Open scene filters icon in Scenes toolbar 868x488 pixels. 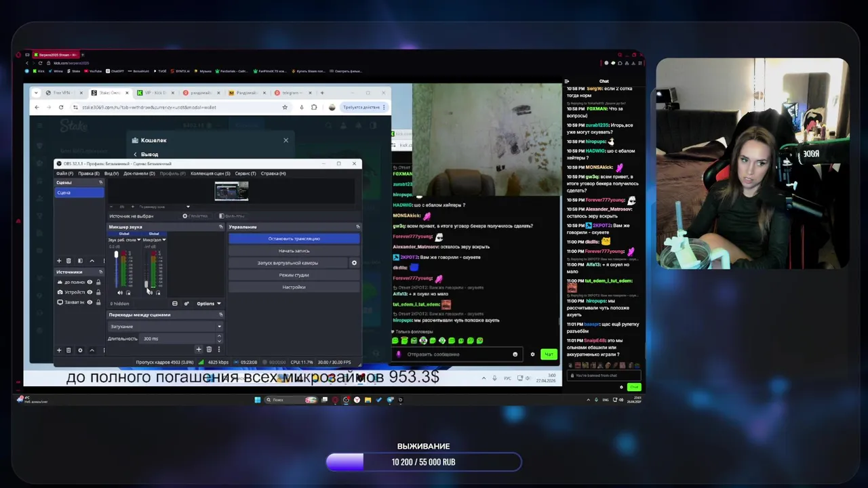point(80,260)
